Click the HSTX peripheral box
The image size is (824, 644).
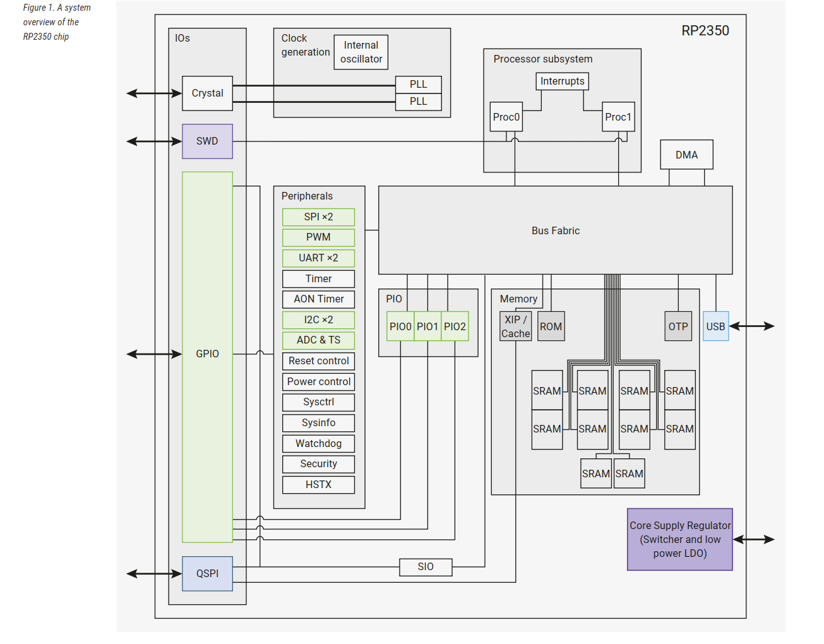[318, 485]
